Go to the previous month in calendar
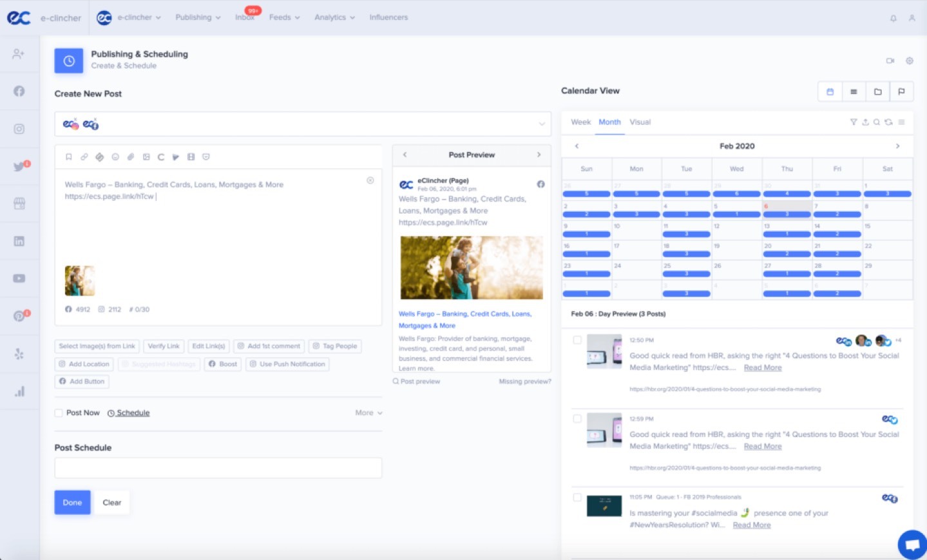The width and height of the screenshot is (927, 560). pos(577,146)
